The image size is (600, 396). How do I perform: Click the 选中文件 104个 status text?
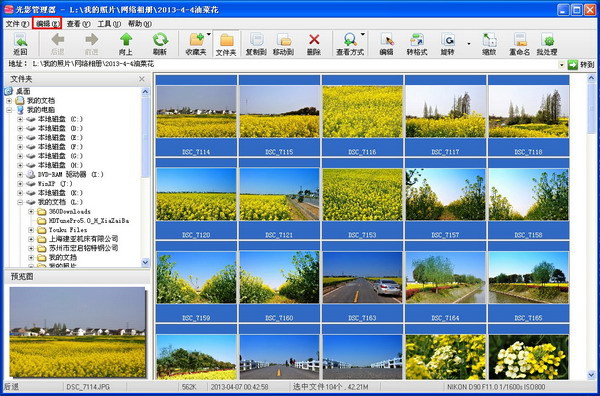click(330, 387)
